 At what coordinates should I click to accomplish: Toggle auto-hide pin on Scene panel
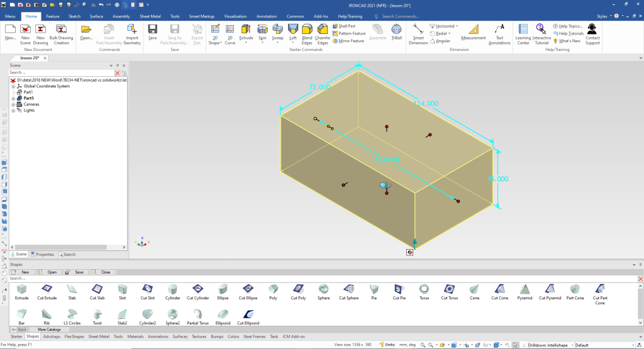coord(118,65)
